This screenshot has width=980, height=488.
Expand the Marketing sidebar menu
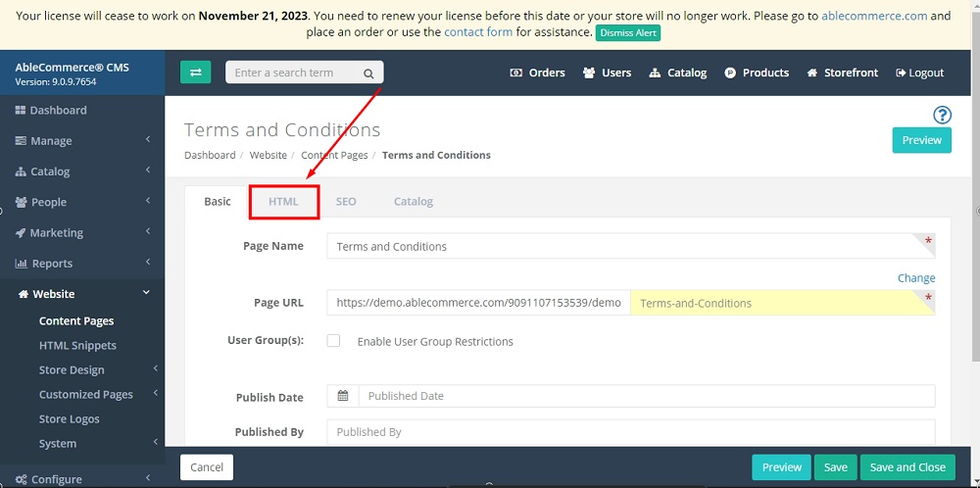tap(148, 232)
